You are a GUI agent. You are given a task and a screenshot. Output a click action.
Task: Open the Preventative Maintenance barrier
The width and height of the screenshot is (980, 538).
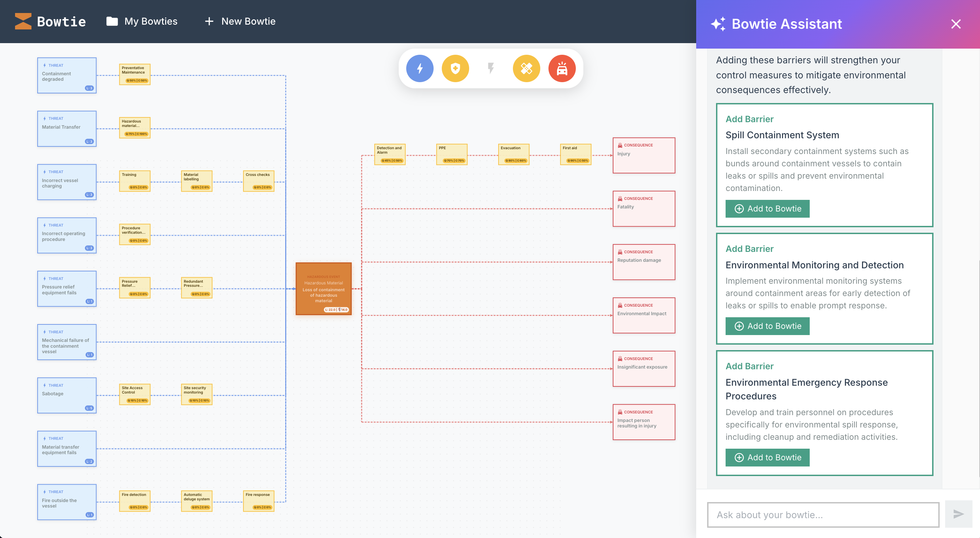pos(135,74)
